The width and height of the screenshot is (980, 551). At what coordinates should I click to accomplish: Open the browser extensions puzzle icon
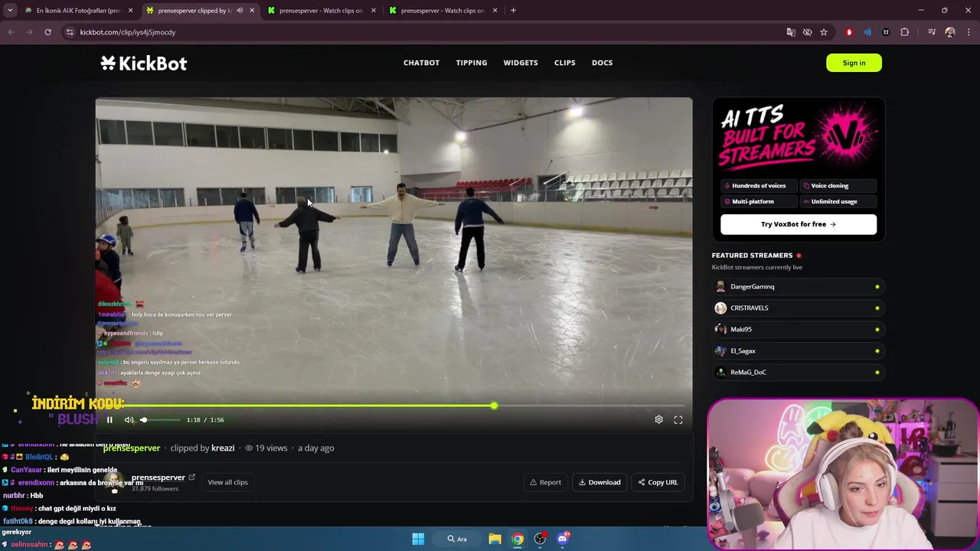coord(905,32)
